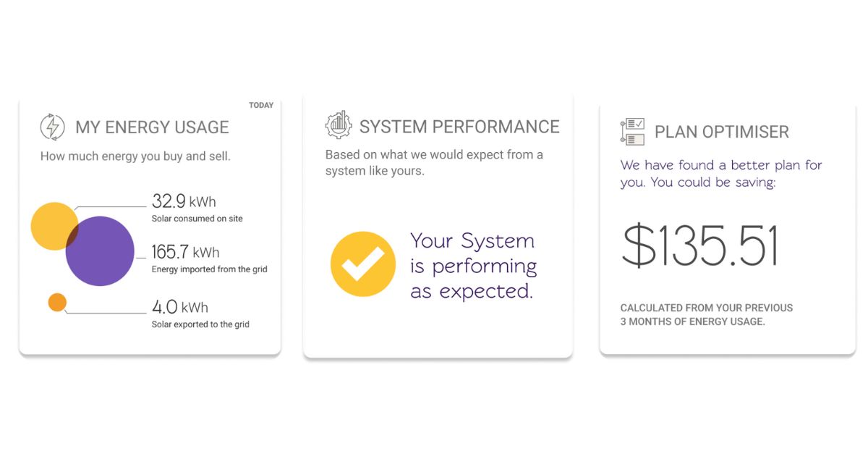The width and height of the screenshot is (868, 454).
Task: Click the 165.7 kWh grid import value
Action: (185, 253)
